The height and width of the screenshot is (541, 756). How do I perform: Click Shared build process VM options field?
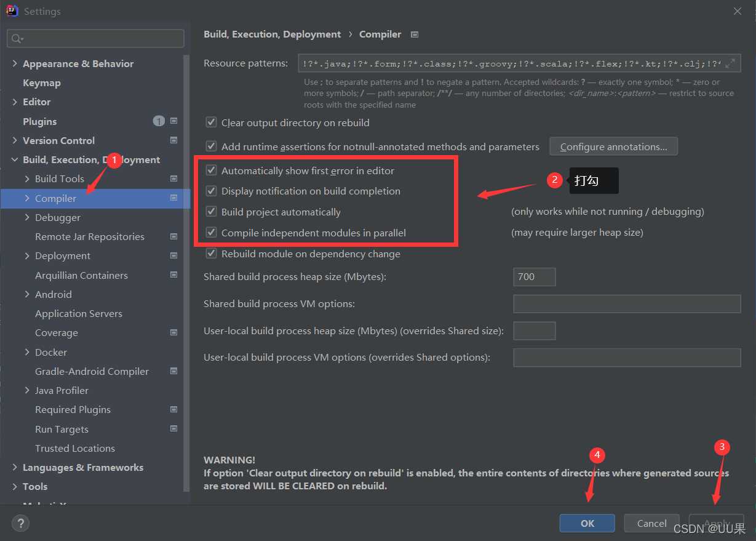(627, 303)
